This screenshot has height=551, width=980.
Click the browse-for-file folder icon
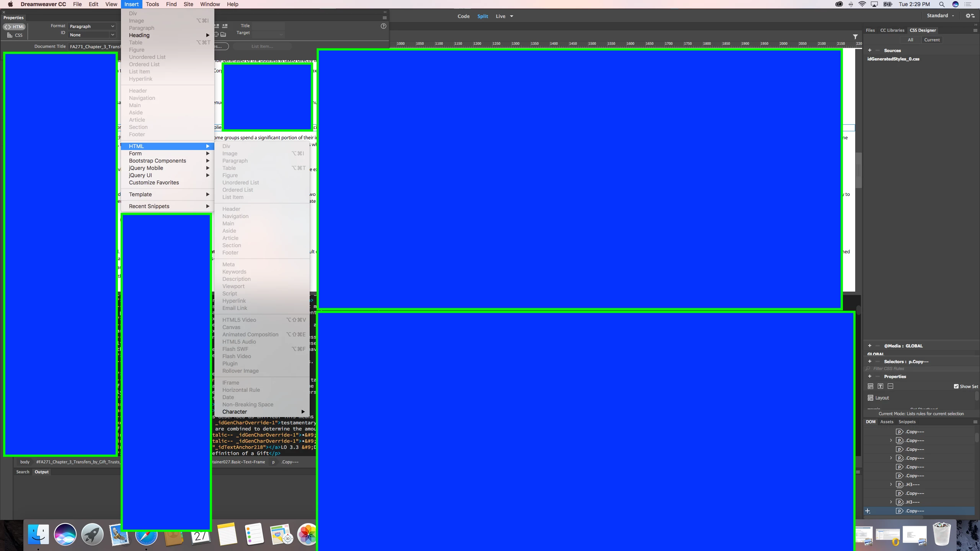[x=223, y=34]
